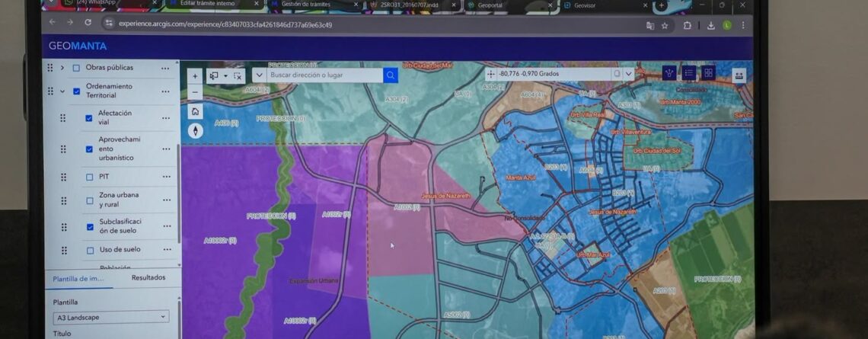Check the Obras públicas layer
Viewport: 868px width, 339px height.
[x=76, y=68]
